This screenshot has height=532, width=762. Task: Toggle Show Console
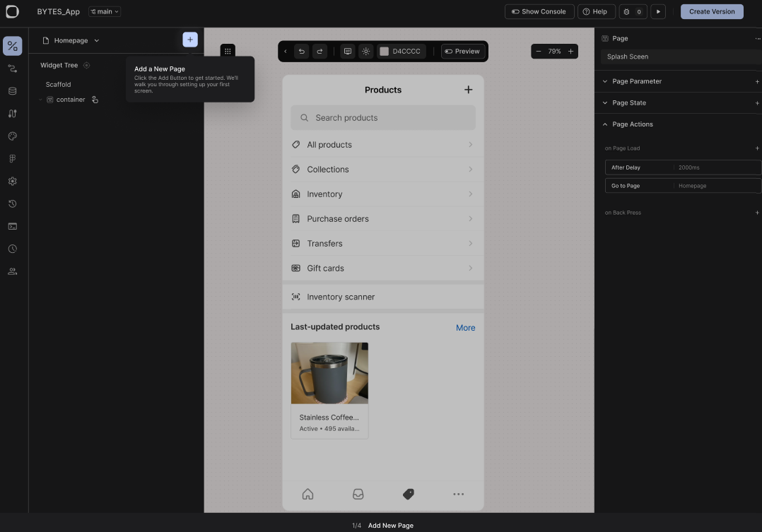(539, 12)
